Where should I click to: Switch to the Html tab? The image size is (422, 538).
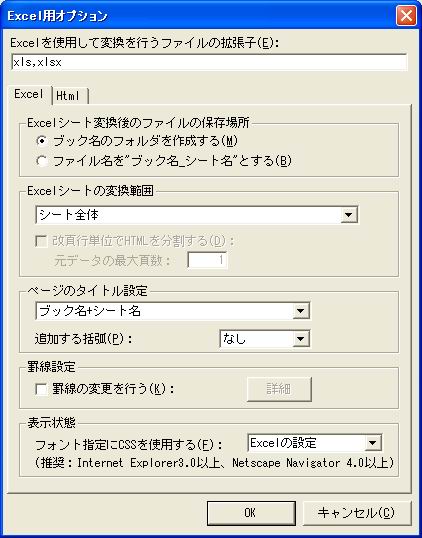(70, 96)
